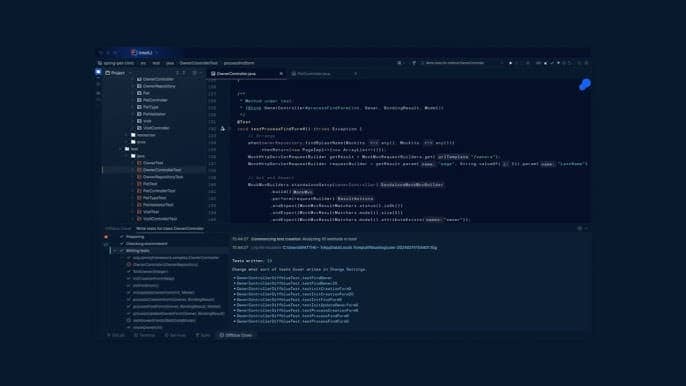
Task: Click the Project view sidebar icon
Action: (98, 72)
